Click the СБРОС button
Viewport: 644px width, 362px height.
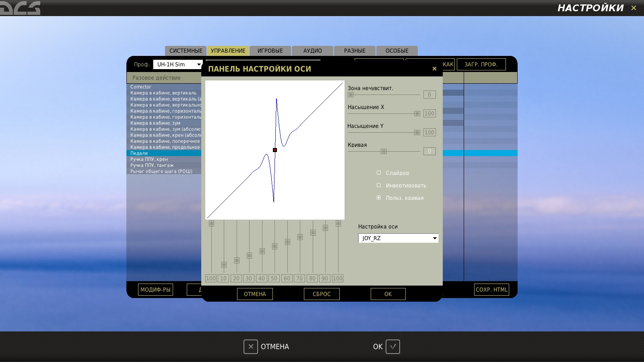(322, 294)
